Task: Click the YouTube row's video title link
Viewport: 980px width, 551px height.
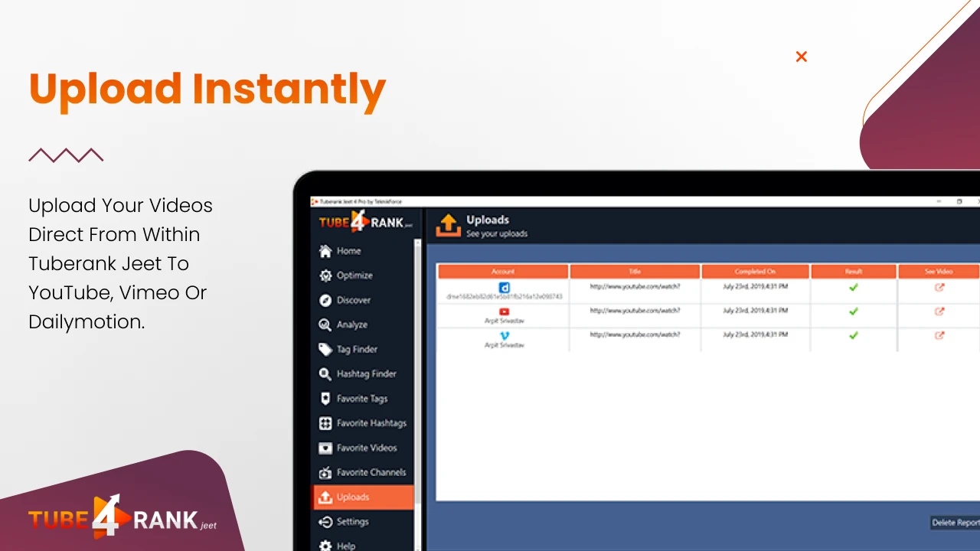Action: pos(635,311)
